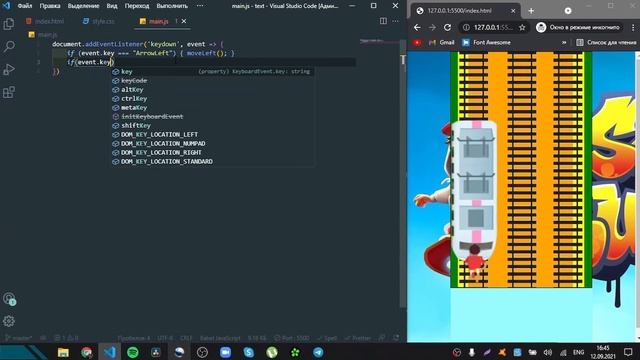Open the YouTube bookmark

417,42
